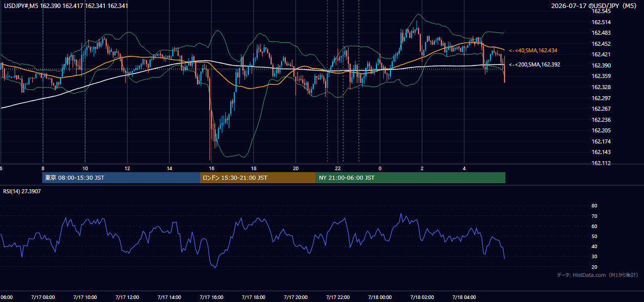Click the 7/17 20:00 time axis label

(295, 297)
